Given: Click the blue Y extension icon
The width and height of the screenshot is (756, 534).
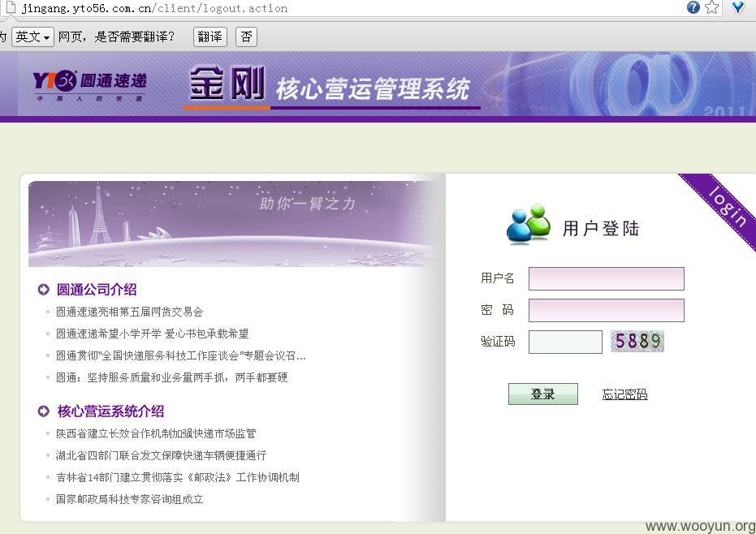Looking at the screenshot, I should (x=737, y=7).
